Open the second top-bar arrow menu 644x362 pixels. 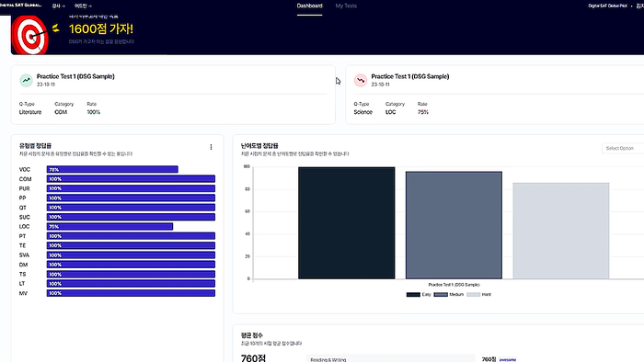click(83, 6)
